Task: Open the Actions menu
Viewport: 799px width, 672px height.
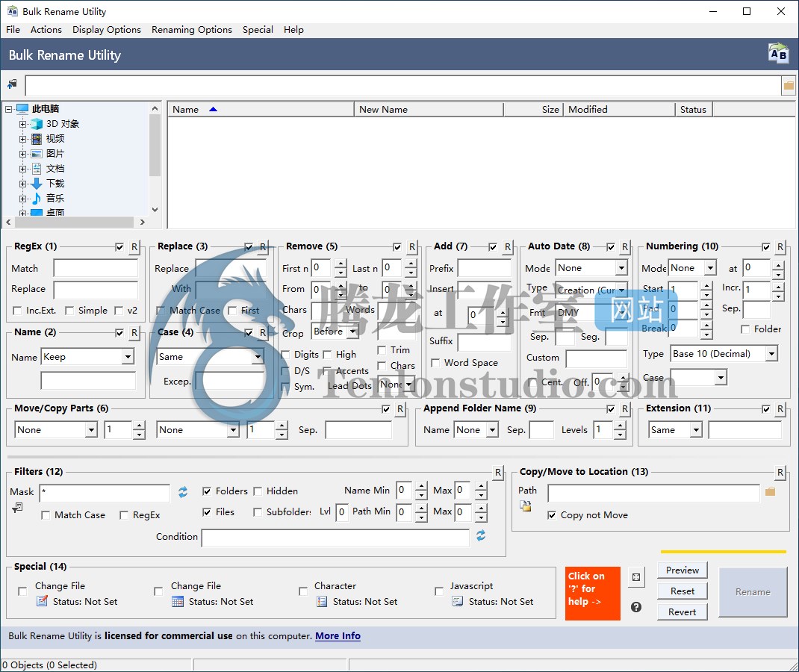Action: (46, 30)
